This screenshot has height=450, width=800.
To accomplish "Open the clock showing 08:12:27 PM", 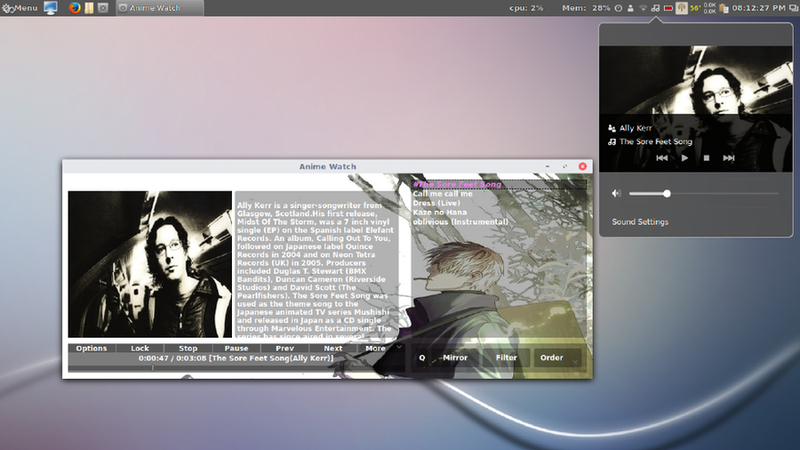I will tap(759, 8).
